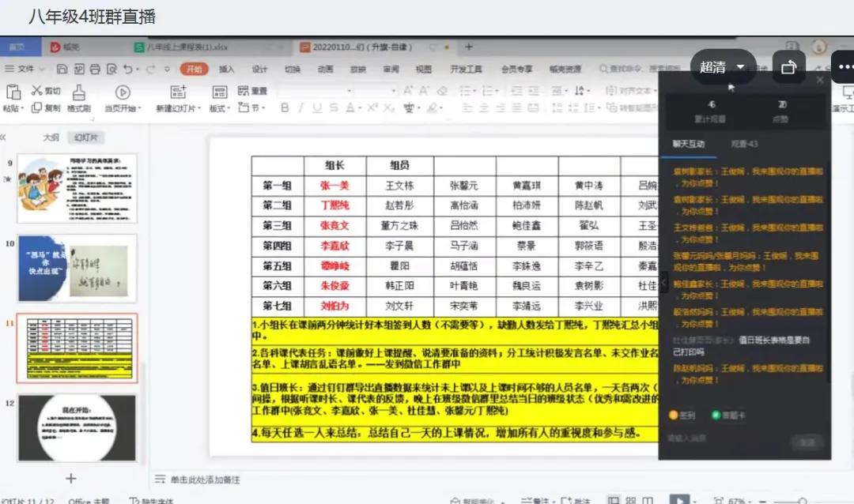This screenshot has width=854, height=504.
Task: Toggle bold formatting on selected text
Action: [284, 106]
